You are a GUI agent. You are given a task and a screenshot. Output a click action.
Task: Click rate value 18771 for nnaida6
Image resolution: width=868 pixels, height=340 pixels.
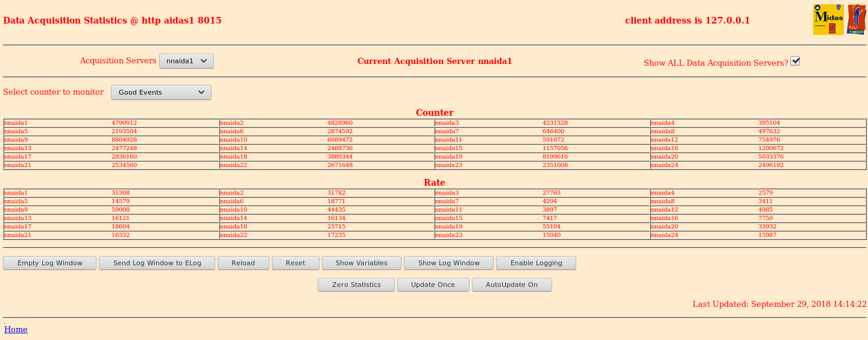click(x=336, y=201)
